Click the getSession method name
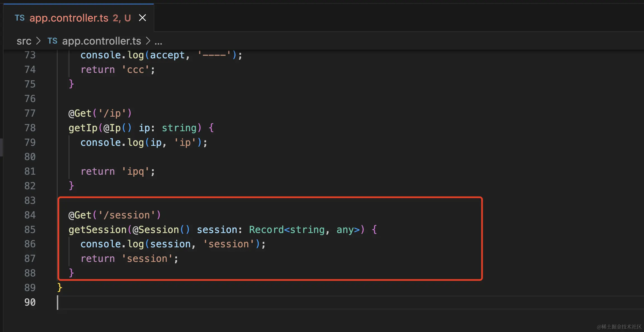The width and height of the screenshot is (644, 332). 97,230
